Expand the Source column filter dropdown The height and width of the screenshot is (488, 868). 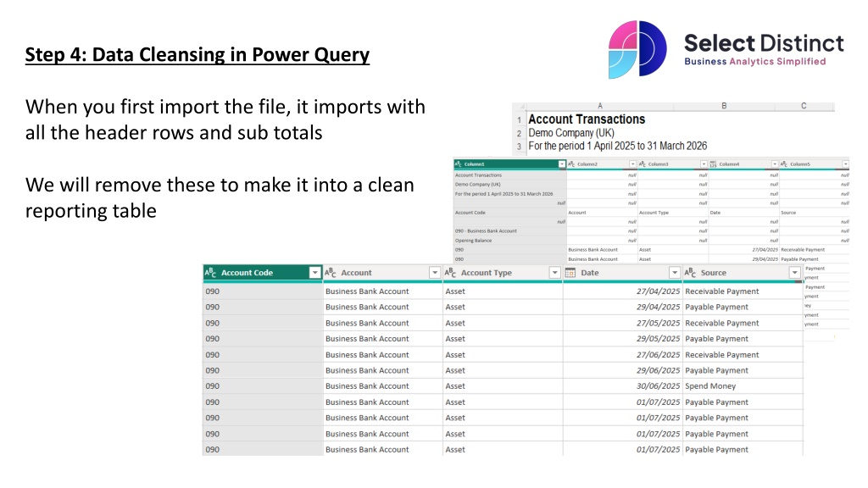point(794,273)
